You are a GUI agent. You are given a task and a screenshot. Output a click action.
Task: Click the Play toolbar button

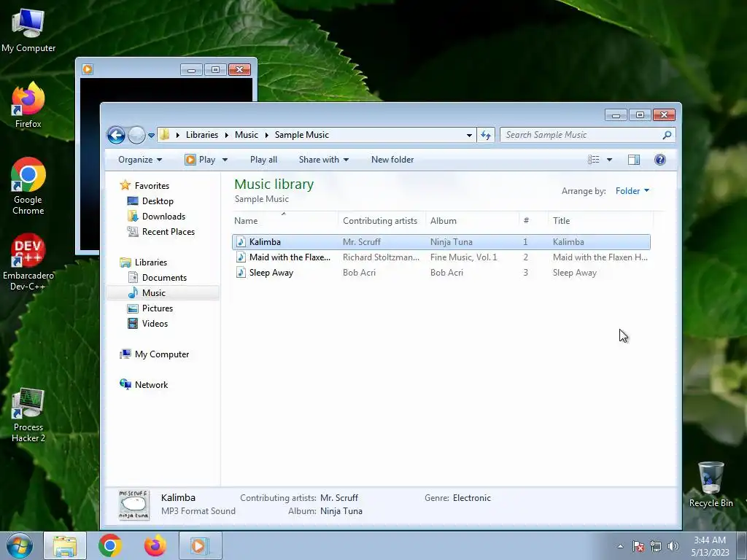[x=200, y=160]
